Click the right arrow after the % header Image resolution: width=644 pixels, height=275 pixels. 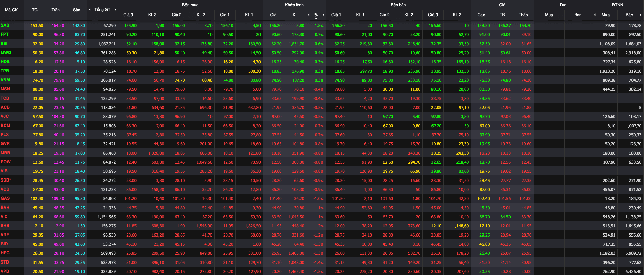click(323, 15)
